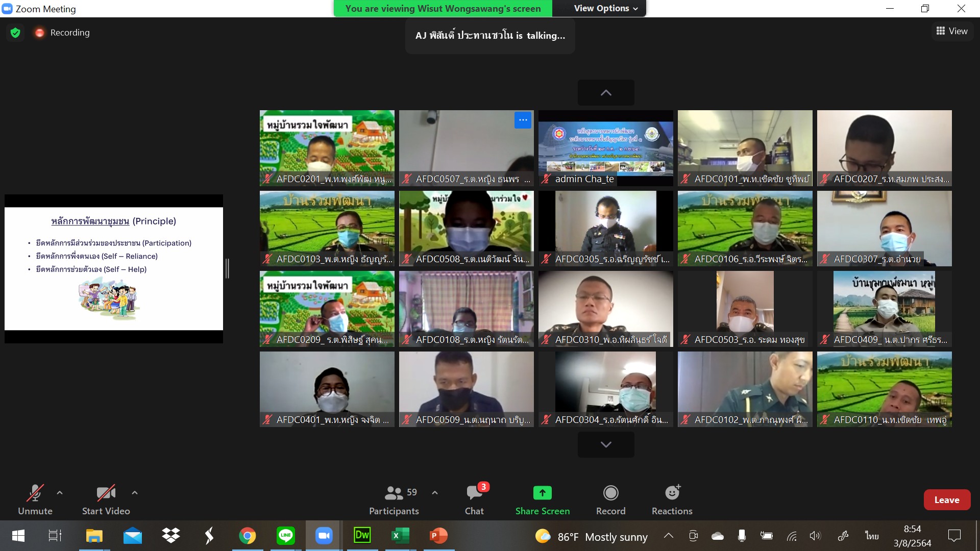Select the AFDC0509 participant video tile
Viewport: 980px width, 551px height.
(x=467, y=389)
